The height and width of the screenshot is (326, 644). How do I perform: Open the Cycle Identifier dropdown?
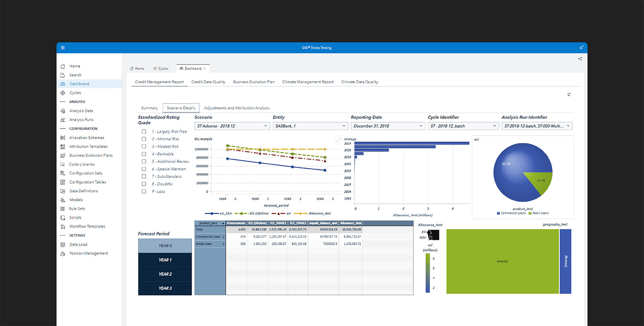tap(464, 126)
